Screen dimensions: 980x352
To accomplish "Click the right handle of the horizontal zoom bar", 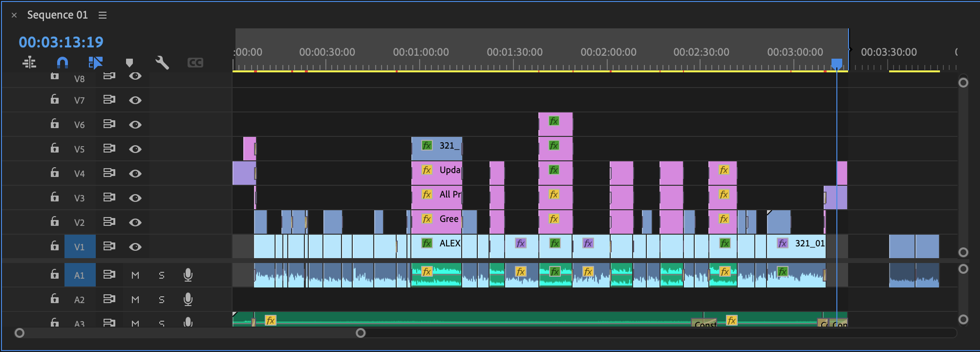I will 361,333.
